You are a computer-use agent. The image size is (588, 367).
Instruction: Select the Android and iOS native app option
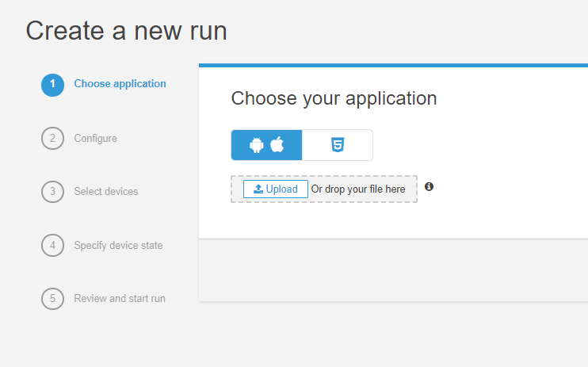266,145
